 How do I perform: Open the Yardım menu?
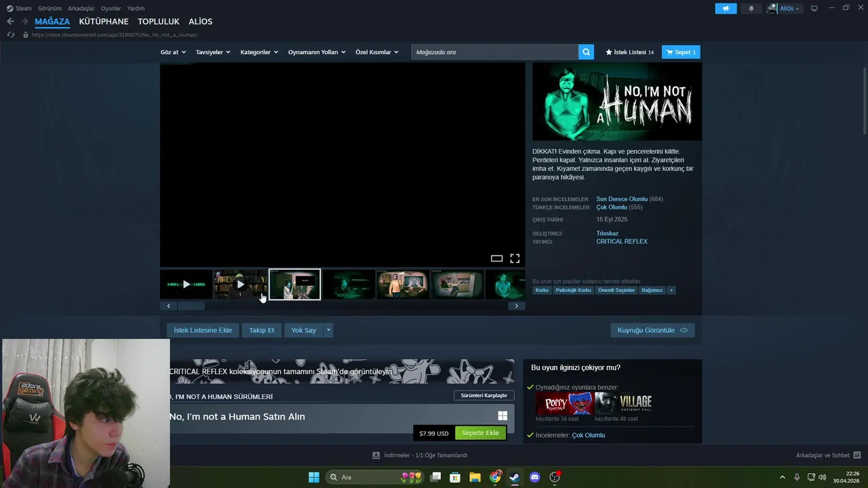tap(136, 8)
